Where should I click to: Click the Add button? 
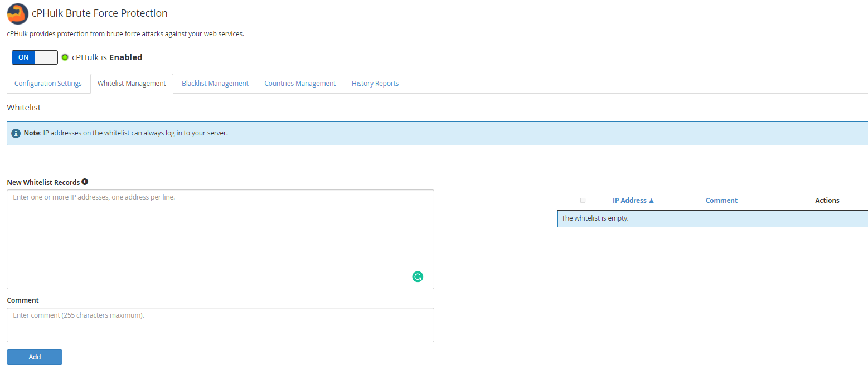click(x=35, y=357)
